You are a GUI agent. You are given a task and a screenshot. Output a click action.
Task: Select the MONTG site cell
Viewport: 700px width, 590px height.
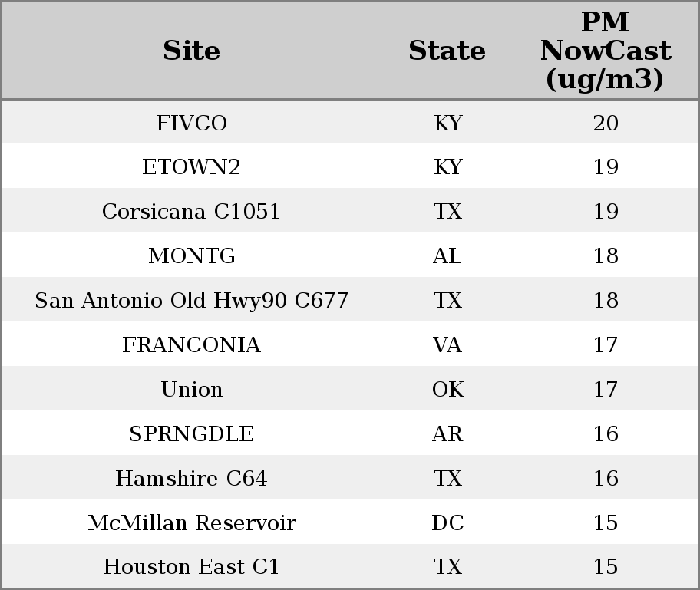(x=192, y=255)
